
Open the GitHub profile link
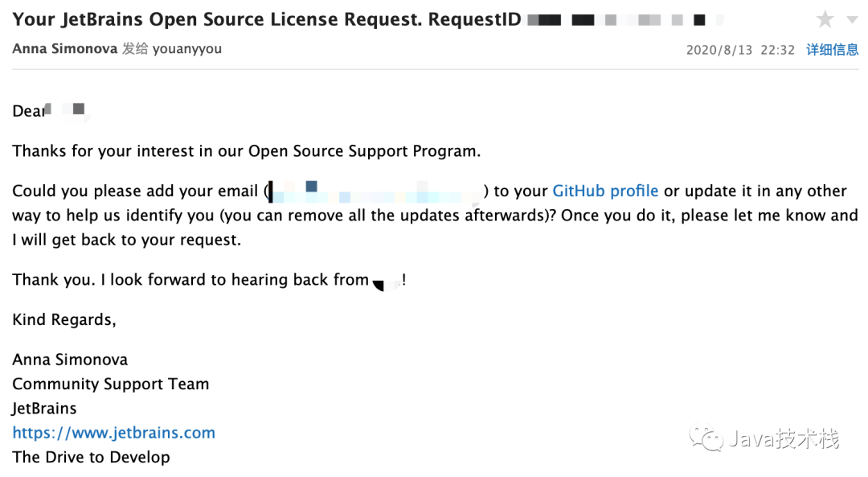pos(605,191)
